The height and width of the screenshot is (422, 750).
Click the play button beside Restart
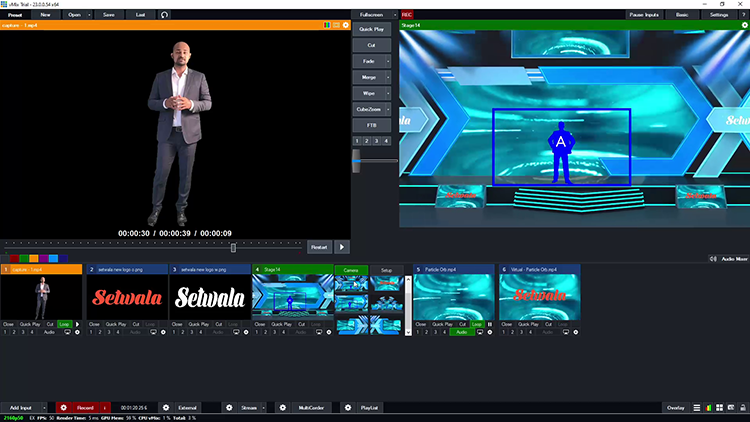coord(342,247)
